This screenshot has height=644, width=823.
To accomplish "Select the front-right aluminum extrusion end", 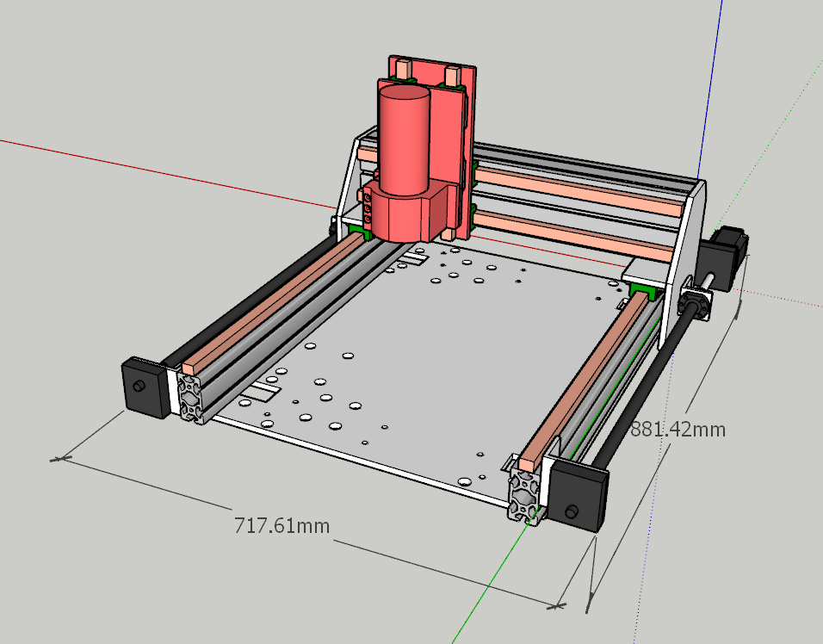I will pos(525,495).
